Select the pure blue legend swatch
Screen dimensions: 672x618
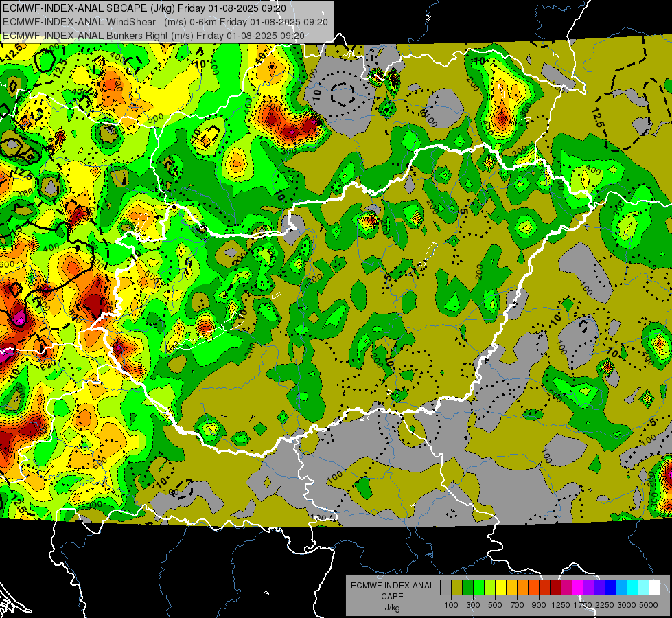coord(611,588)
